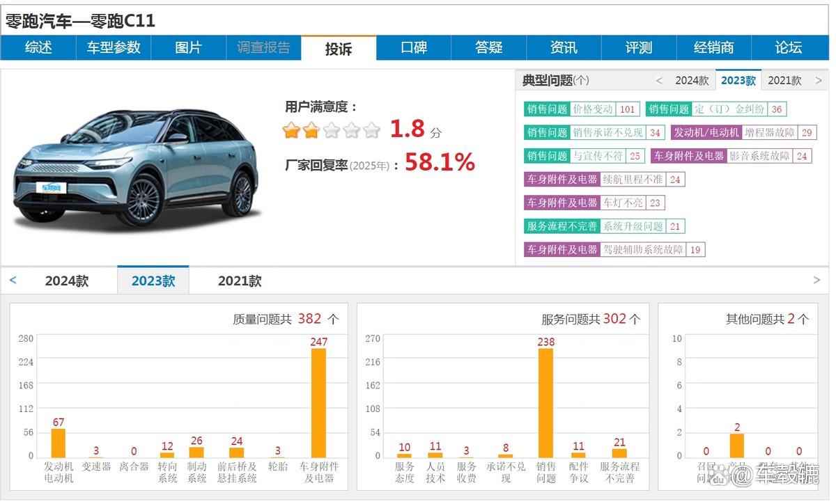Image resolution: width=836 pixels, height=504 pixels.
Task: Open the 车灯不亮 23 issue tag
Action: coord(594,203)
